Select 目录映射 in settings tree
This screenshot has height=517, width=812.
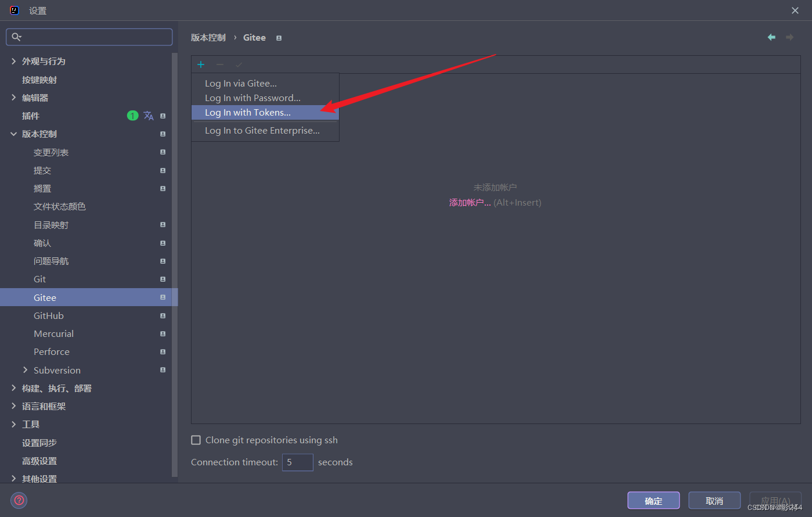tap(51, 225)
